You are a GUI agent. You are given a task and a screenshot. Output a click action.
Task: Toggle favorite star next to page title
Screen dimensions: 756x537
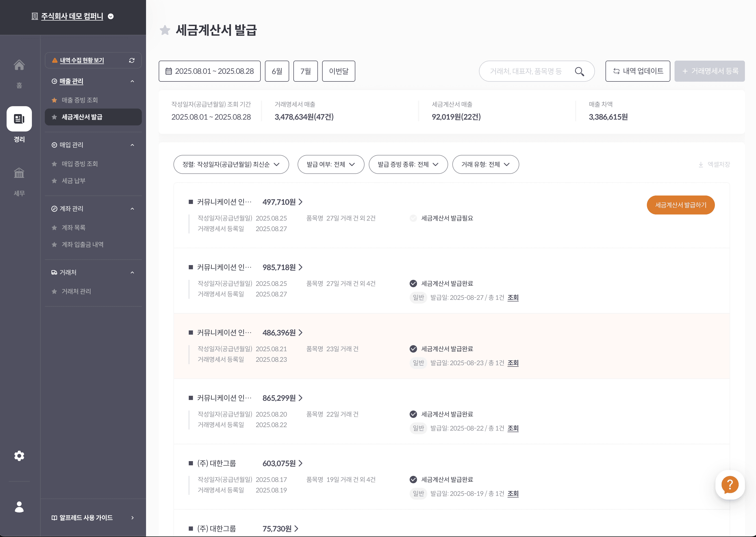[x=165, y=30]
